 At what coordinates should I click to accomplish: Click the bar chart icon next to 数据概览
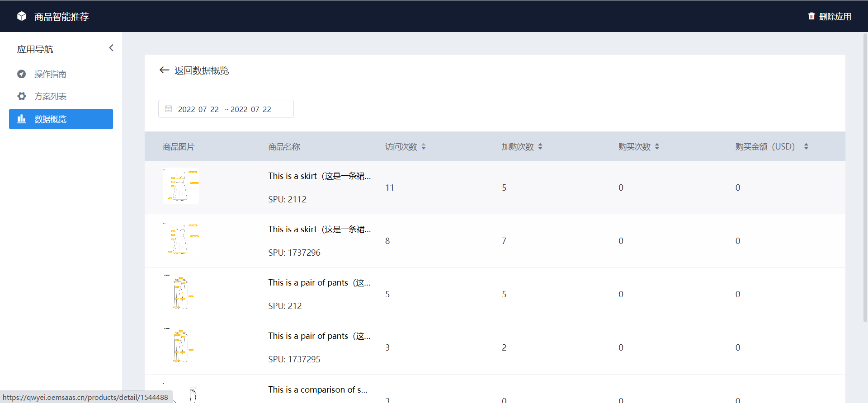coord(21,119)
